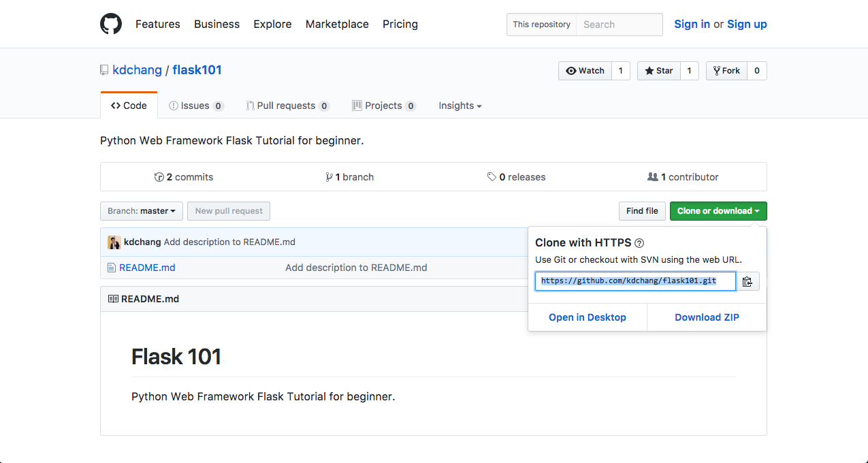Image resolution: width=868 pixels, height=463 pixels.
Task: Click the contributors people icon
Action: point(653,177)
